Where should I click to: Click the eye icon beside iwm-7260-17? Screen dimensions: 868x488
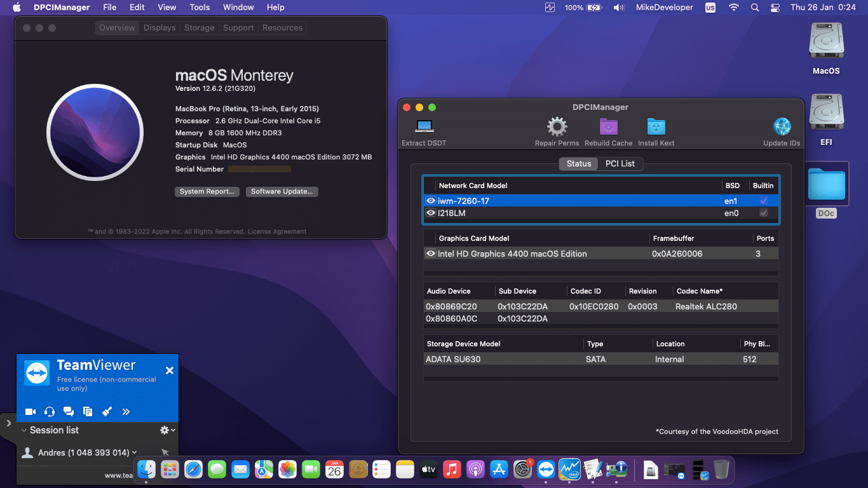tap(431, 201)
